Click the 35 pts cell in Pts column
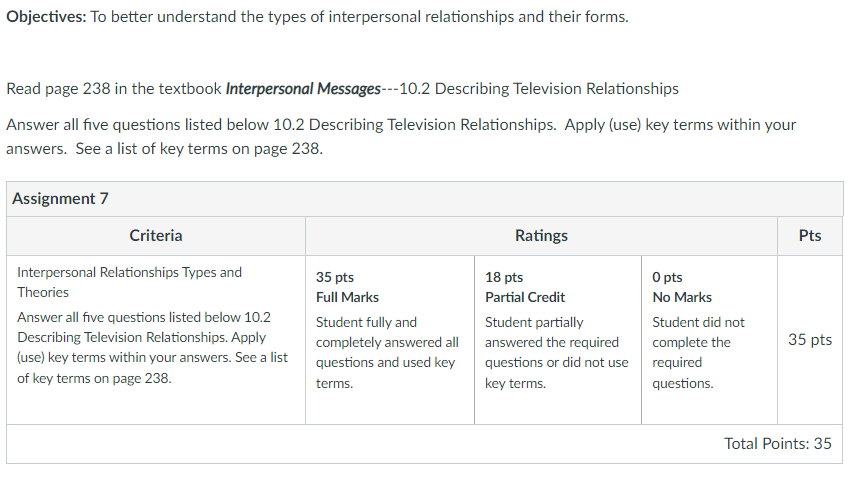Viewport: 861px width, 479px height. pos(810,339)
